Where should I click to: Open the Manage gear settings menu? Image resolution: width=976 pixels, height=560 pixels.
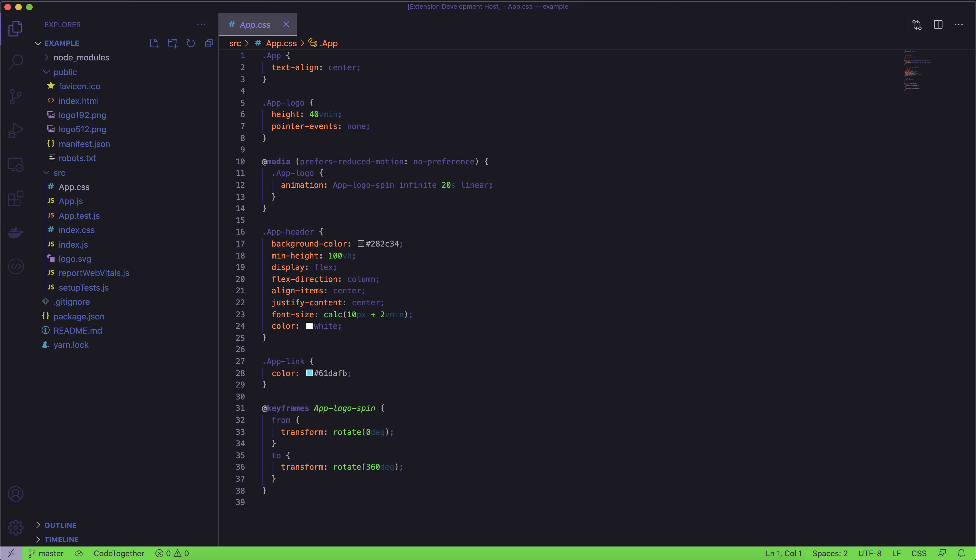pos(16,527)
